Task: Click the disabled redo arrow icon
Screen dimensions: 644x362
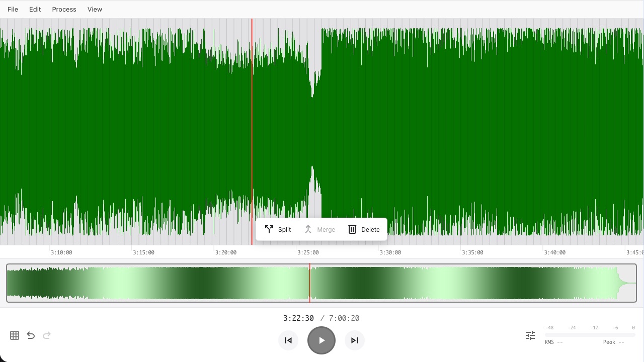Action: point(47,335)
